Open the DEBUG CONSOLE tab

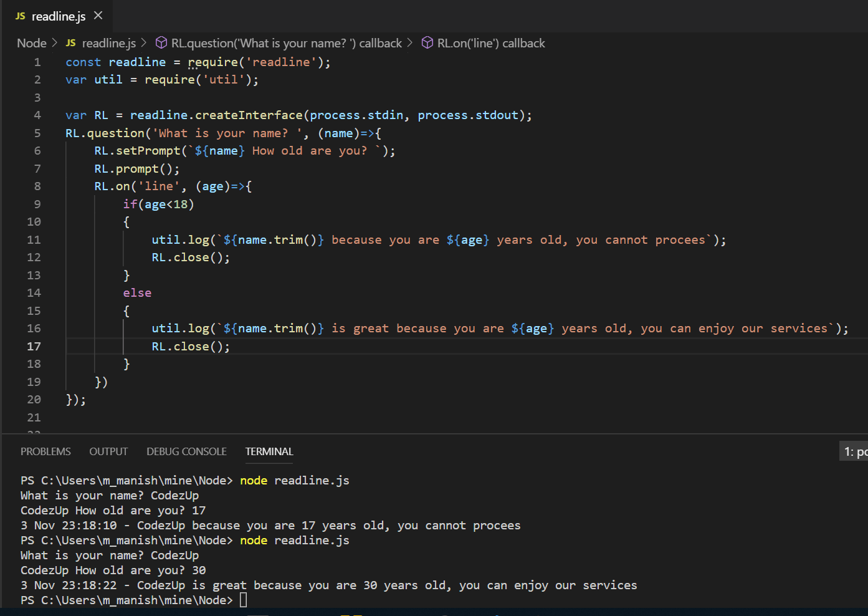tap(186, 451)
